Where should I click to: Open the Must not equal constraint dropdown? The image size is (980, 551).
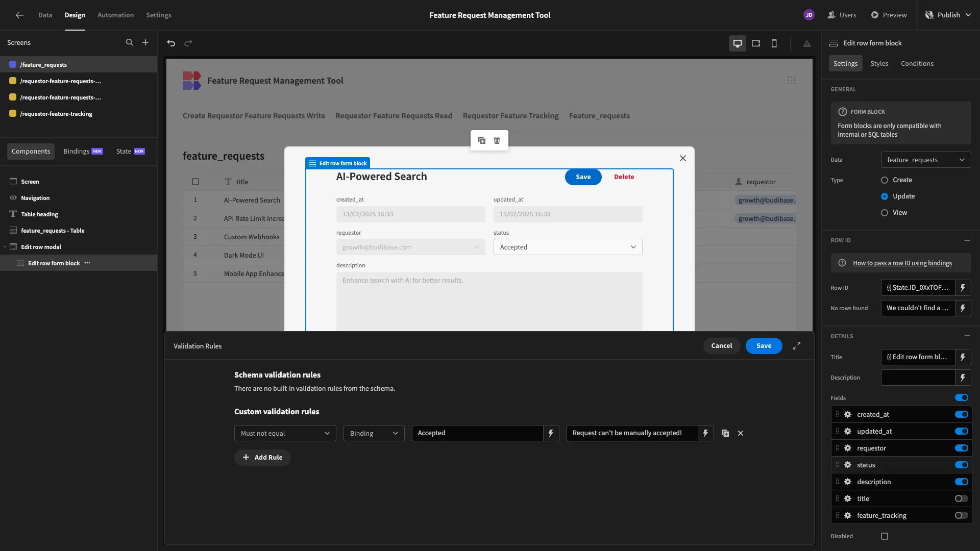(x=285, y=433)
